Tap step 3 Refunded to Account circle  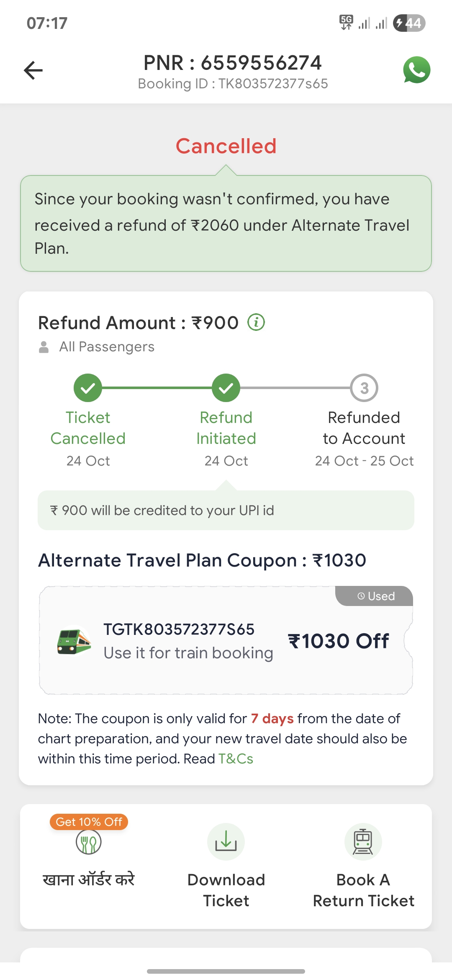coord(364,388)
